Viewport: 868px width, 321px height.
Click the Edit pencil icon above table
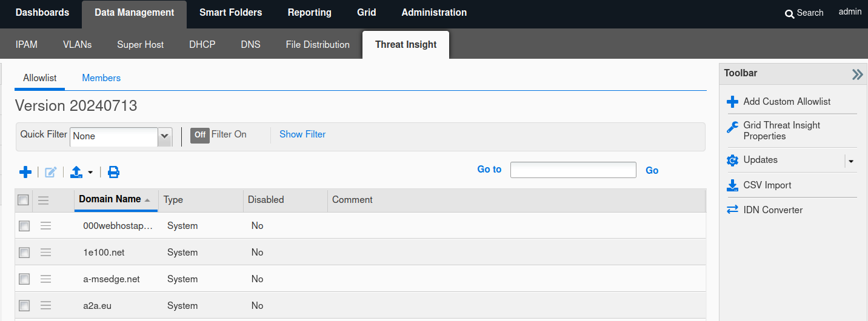click(51, 173)
